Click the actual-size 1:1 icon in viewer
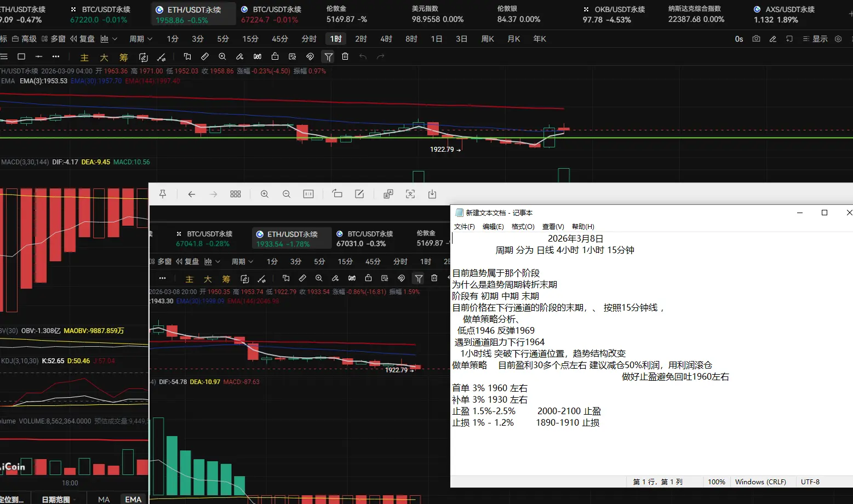This screenshot has width=853, height=504. tap(308, 194)
